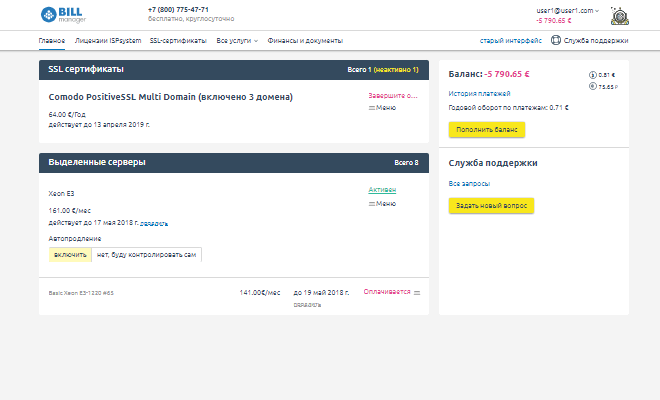The image size is (660, 400).
Task: Open the SSL certificate Меню hamburger icon
Action: click(x=372, y=108)
